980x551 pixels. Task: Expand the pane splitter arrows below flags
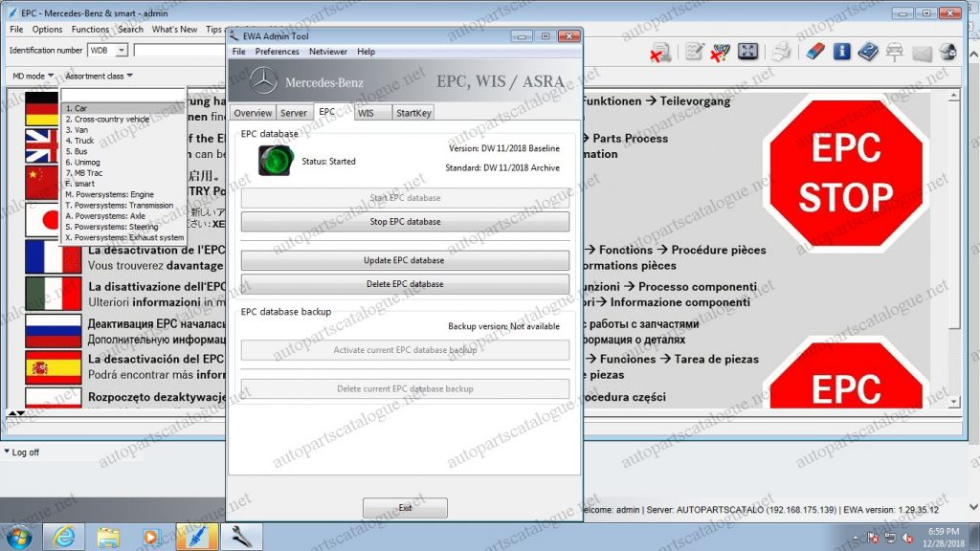[16, 413]
